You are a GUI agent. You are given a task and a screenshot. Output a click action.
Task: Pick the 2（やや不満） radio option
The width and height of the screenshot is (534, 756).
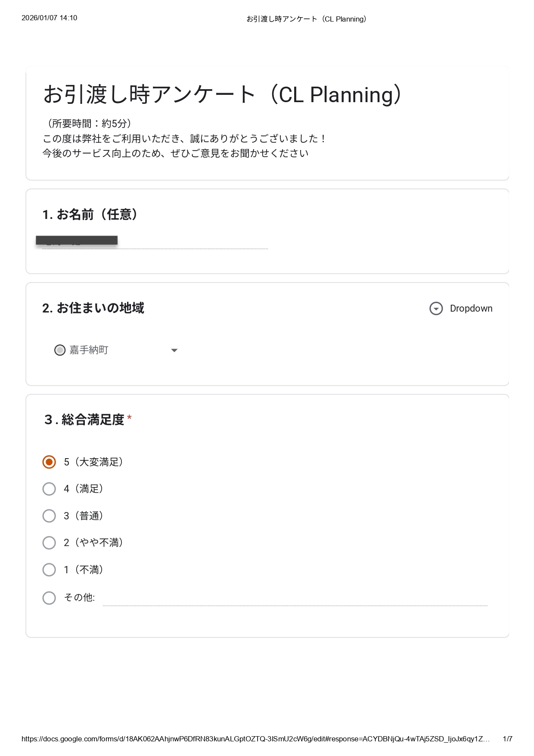click(49, 543)
